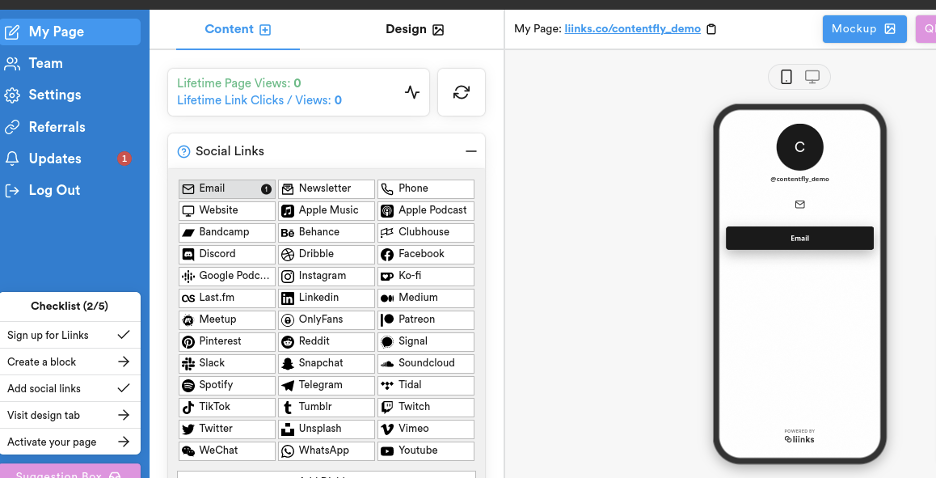This screenshot has height=478, width=936.
Task: Switch to the Design tab
Action: (414, 29)
